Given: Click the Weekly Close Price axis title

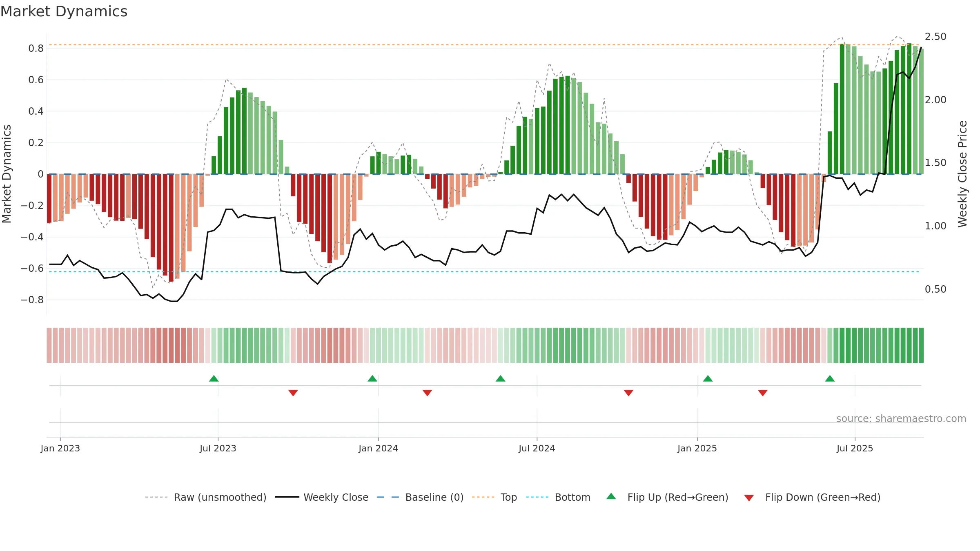Looking at the screenshot, I should (962, 174).
